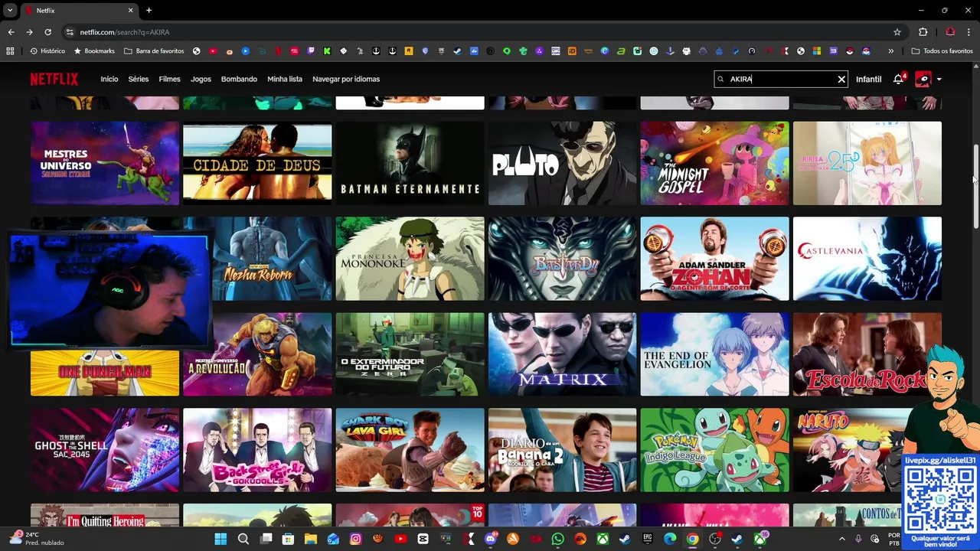This screenshot has width=980, height=551.
Task: Open Windows Start button
Action: coord(220,539)
